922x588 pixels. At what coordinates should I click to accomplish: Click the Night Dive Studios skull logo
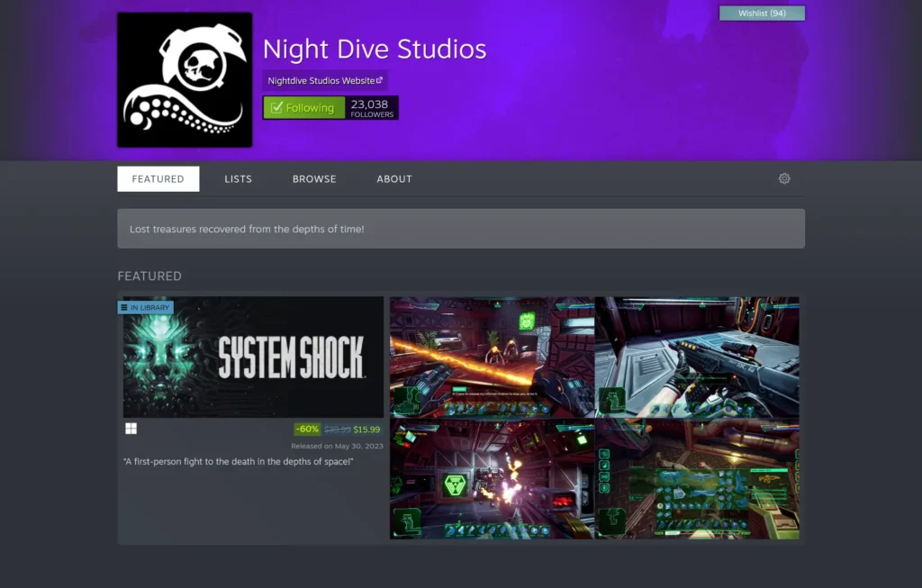[185, 80]
